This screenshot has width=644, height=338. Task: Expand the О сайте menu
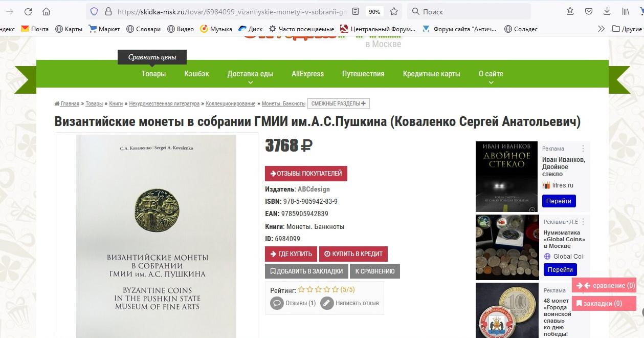pos(491,76)
